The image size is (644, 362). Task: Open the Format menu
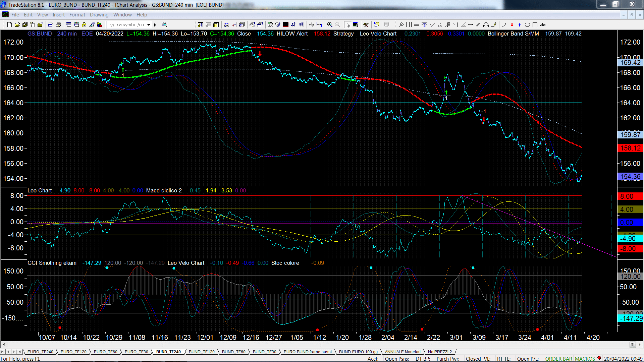[77, 15]
